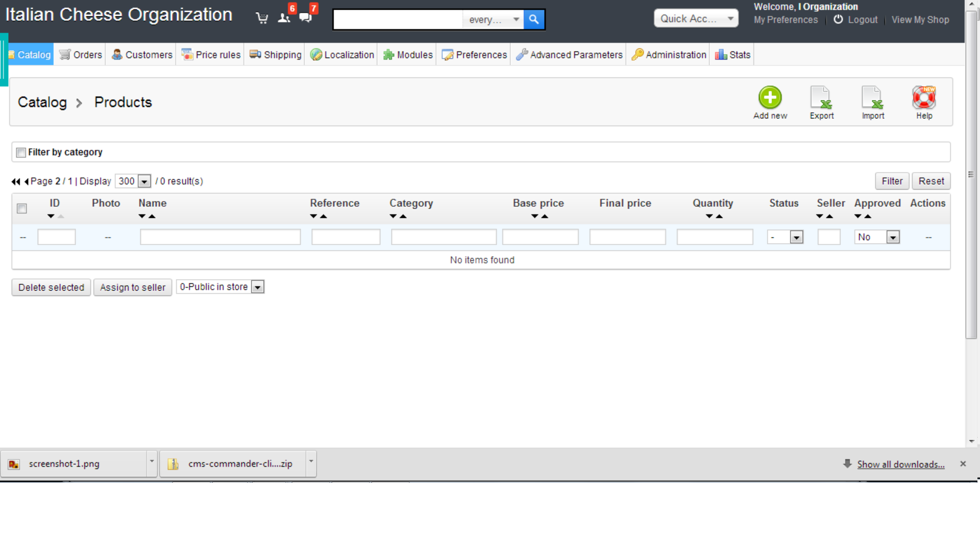Click the Import spreadsheet icon
This screenshot has width=980, height=551.
872,97
